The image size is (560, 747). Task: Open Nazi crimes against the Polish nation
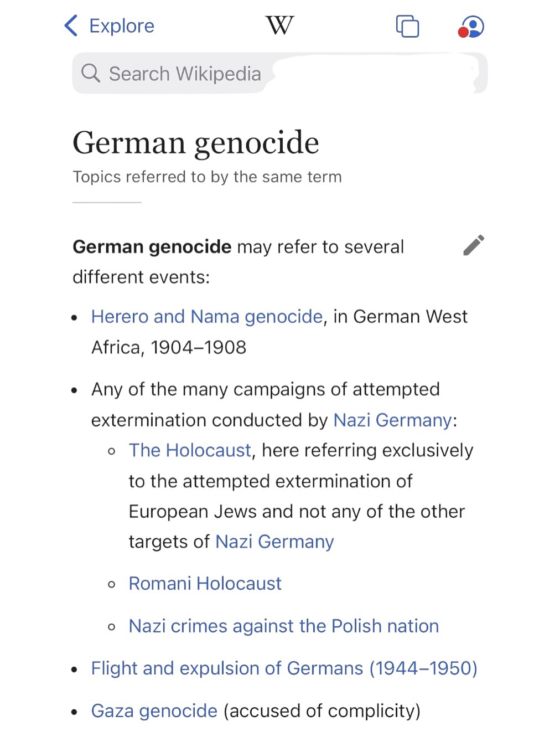pos(284,626)
